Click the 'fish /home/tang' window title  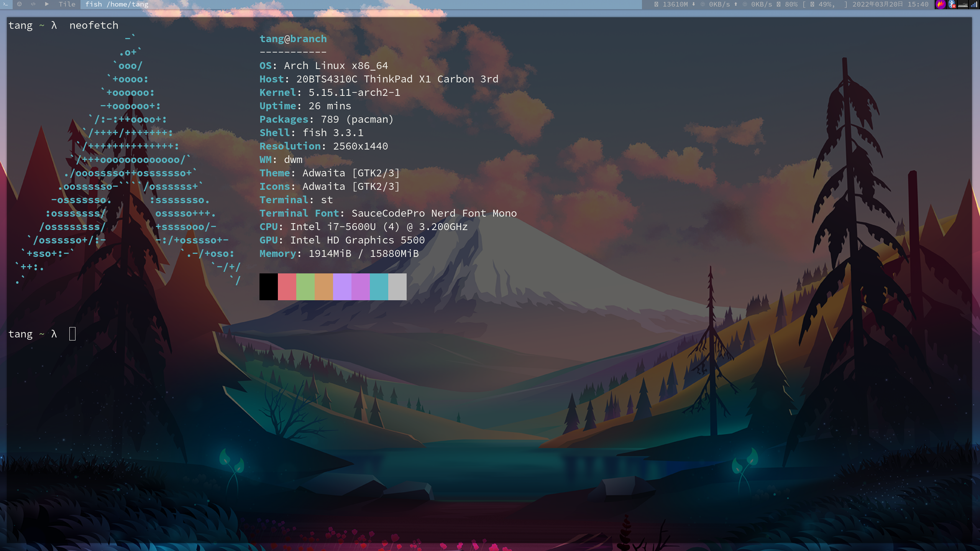pyautogui.click(x=117, y=4)
